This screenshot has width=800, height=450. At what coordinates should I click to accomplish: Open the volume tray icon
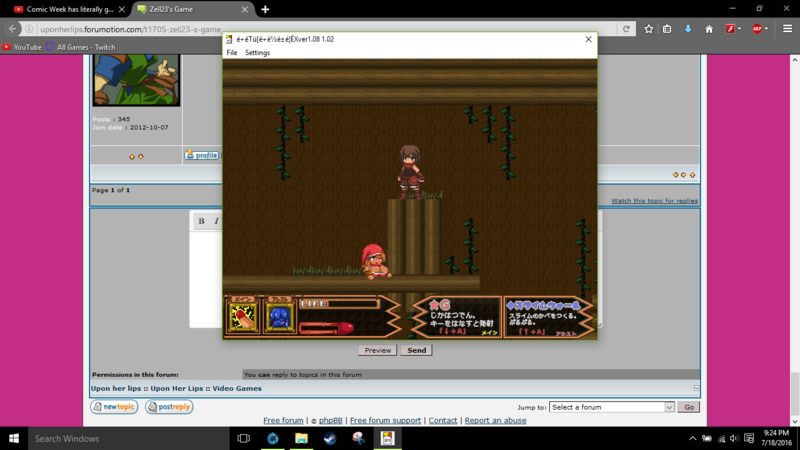pyautogui.click(x=734, y=438)
